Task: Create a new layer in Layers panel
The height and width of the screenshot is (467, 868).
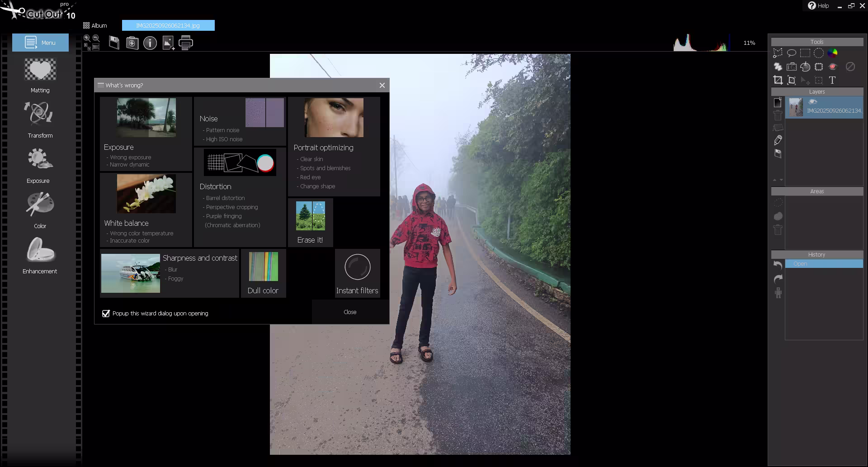Action: click(x=778, y=102)
